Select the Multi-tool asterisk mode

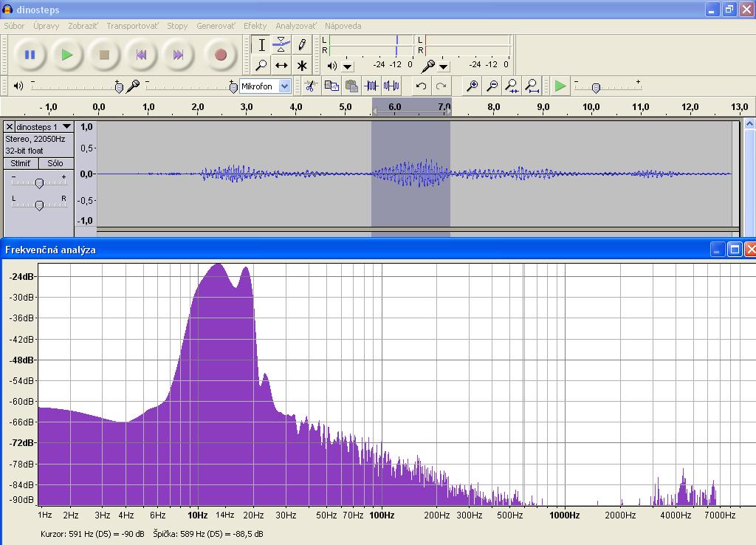pyautogui.click(x=302, y=65)
